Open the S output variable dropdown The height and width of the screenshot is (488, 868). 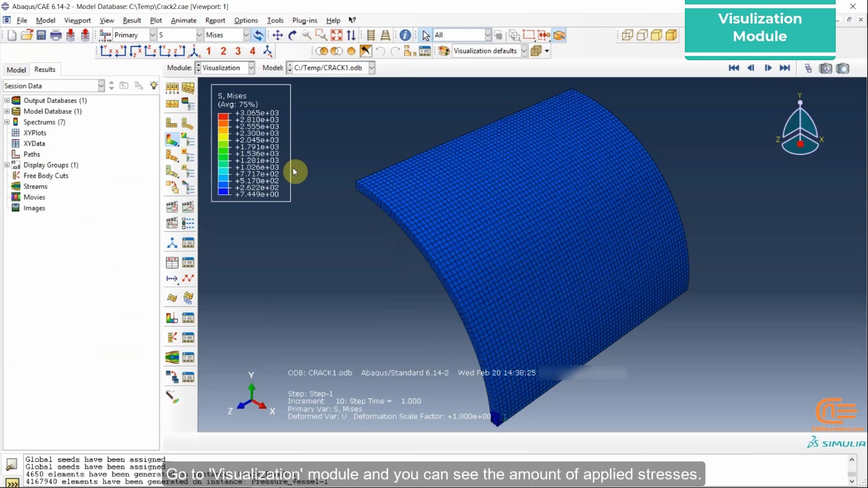pos(180,35)
